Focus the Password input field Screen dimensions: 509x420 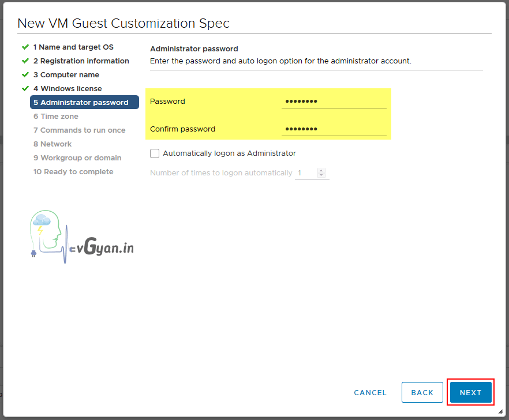(x=334, y=102)
